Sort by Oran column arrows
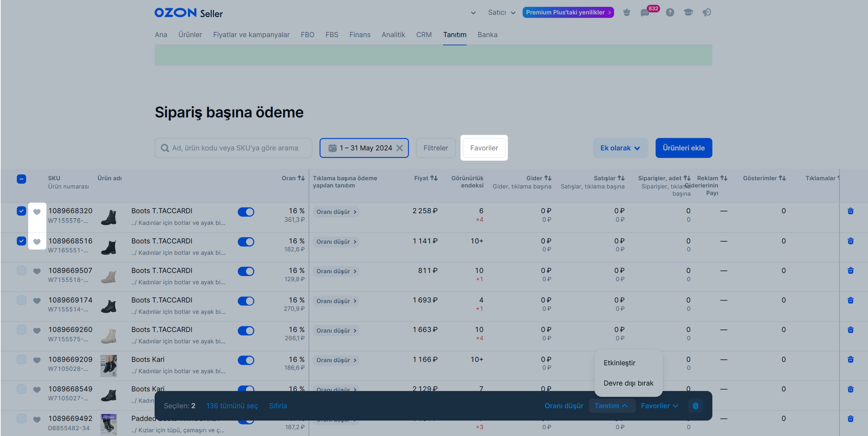Screen dimensions: 868x436 (x=301, y=178)
